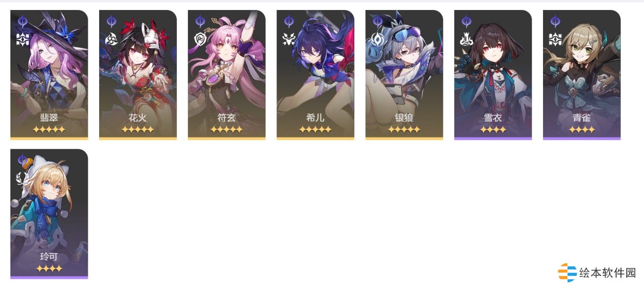The height and width of the screenshot is (285, 644).
Task: Click the Erudition path icon on 翡翠 card
Action: (x=23, y=38)
